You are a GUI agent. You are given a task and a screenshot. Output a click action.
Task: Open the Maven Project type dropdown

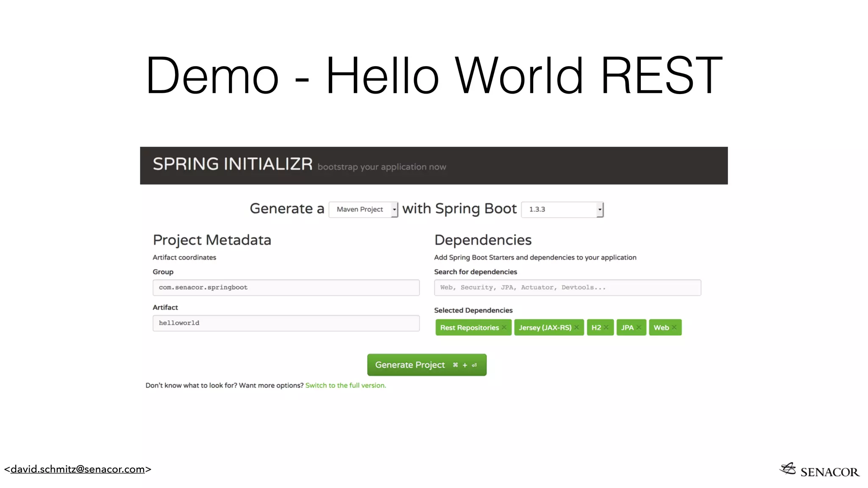tap(363, 209)
